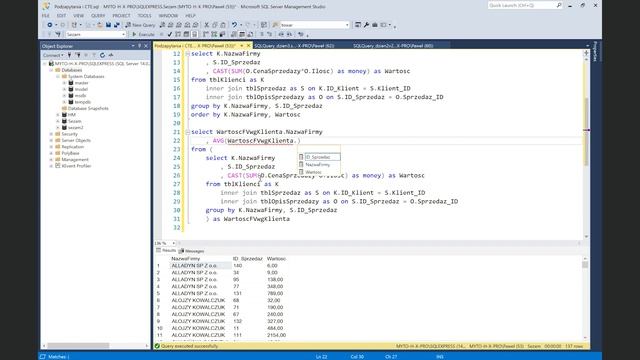Click the Wartosc results column header
This screenshot has width=640, height=360.
[x=277, y=259]
